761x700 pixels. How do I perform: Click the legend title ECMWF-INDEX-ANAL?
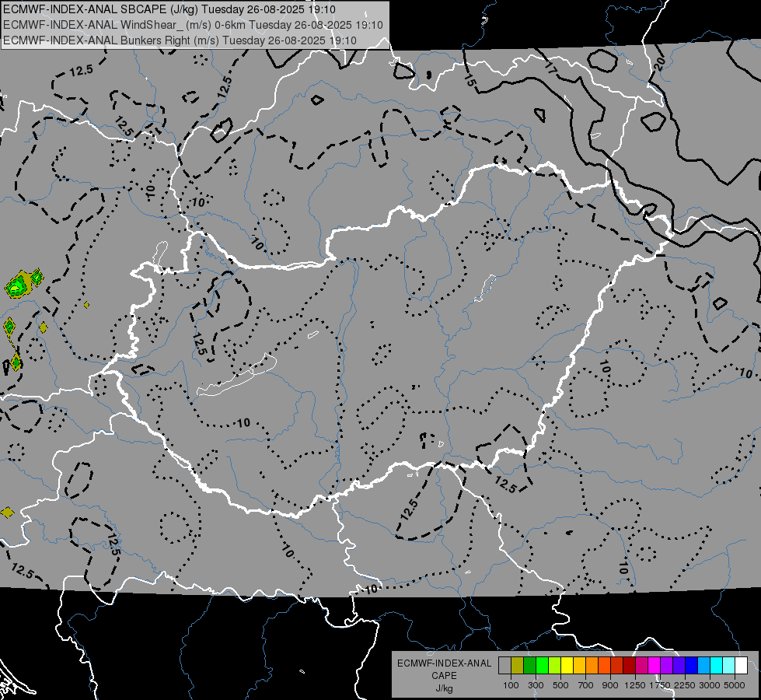pos(444,663)
